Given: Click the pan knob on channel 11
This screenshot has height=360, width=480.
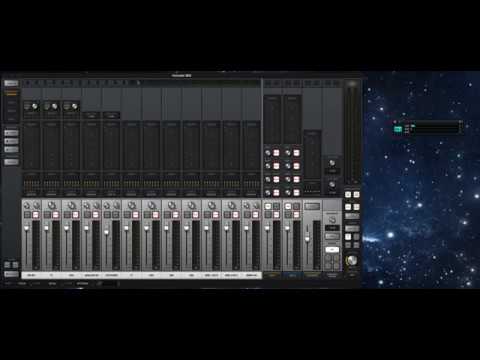Looking at the screenshot, I should tap(231, 205).
